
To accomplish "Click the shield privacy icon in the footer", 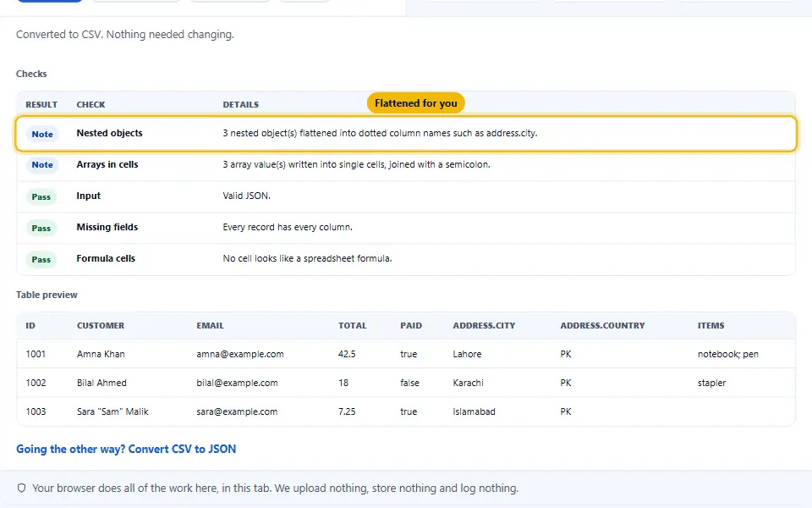I will 21,488.
